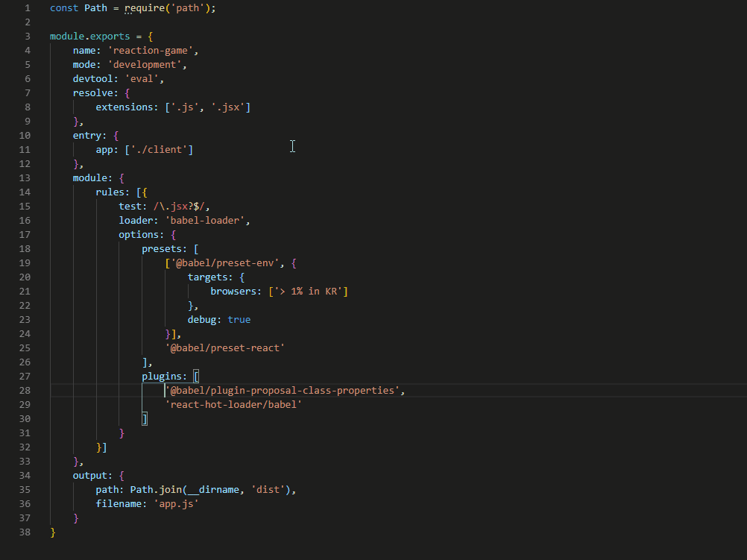The image size is (747, 560).
Task: Click the extensions key on line 8
Action: [x=125, y=107]
